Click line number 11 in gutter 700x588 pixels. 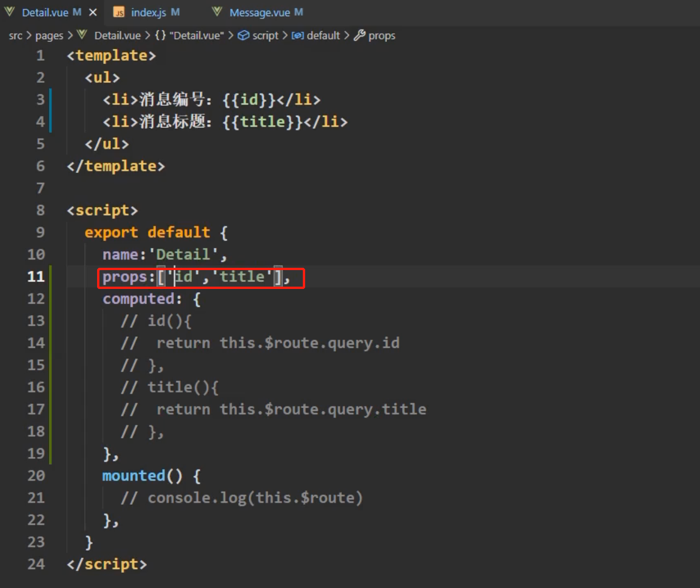36,277
